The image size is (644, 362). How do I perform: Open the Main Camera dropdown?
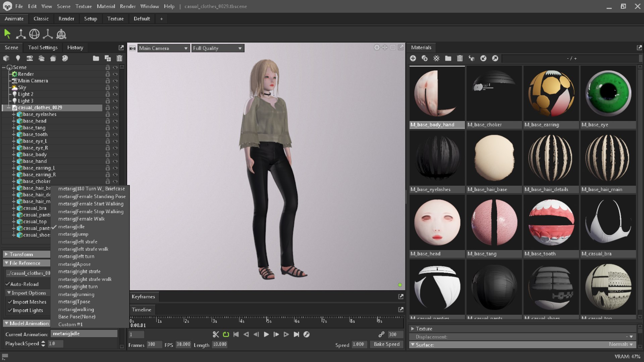pyautogui.click(x=164, y=48)
